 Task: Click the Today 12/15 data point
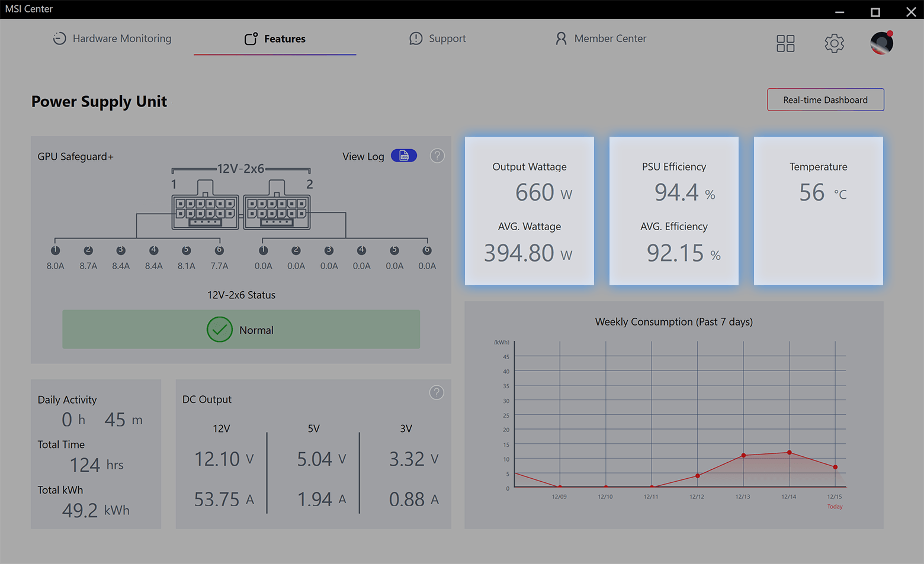click(835, 467)
